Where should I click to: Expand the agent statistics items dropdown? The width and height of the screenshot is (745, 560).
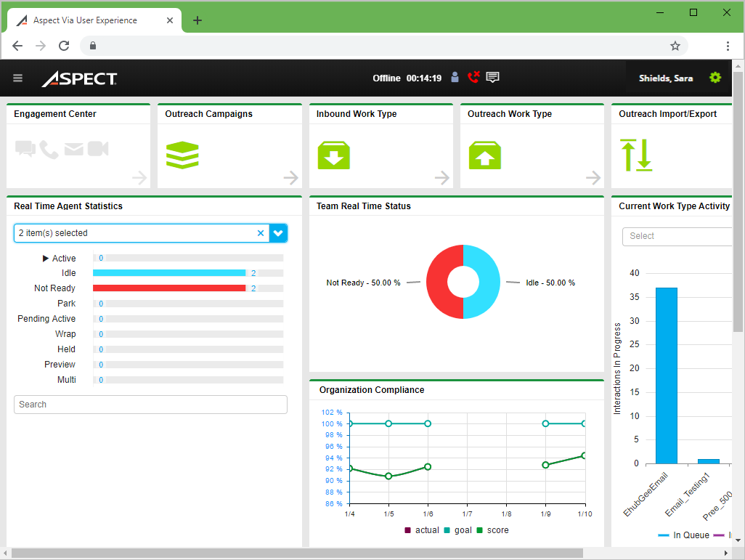click(279, 233)
